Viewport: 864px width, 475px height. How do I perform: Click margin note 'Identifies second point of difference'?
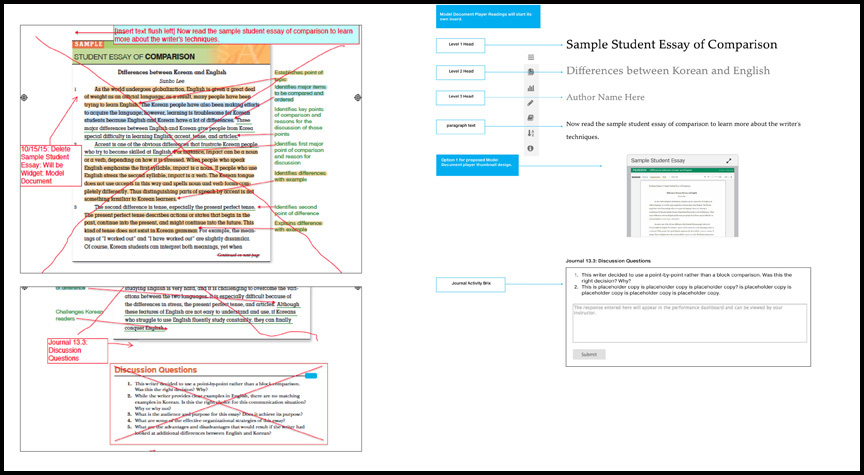click(297, 210)
